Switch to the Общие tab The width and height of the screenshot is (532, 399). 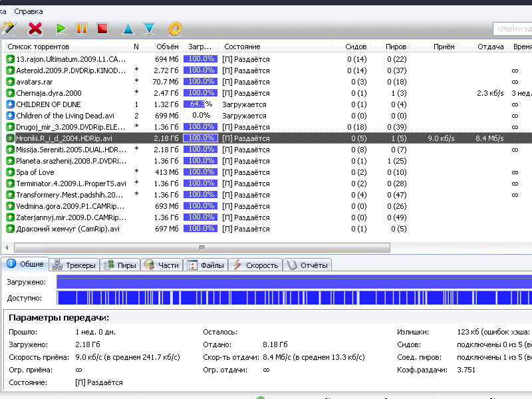click(x=25, y=264)
